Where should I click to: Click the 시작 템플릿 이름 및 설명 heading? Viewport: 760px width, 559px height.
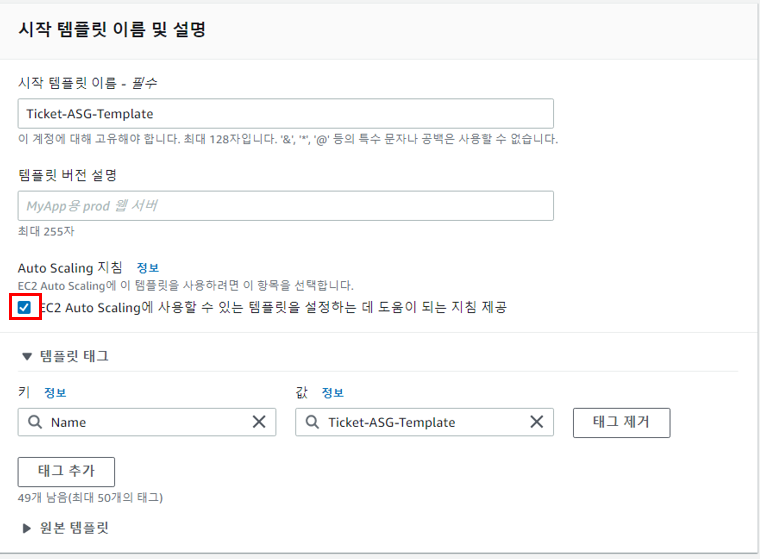[x=112, y=29]
